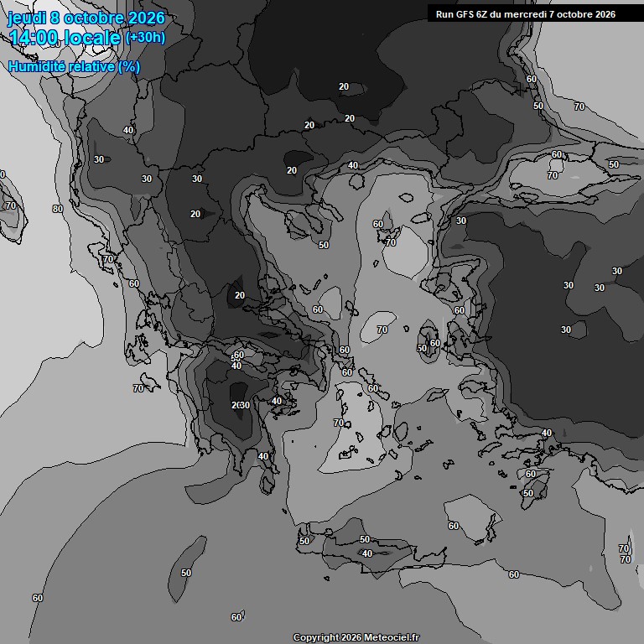Click the 70 label over Sea of Marmara

[x=553, y=176]
